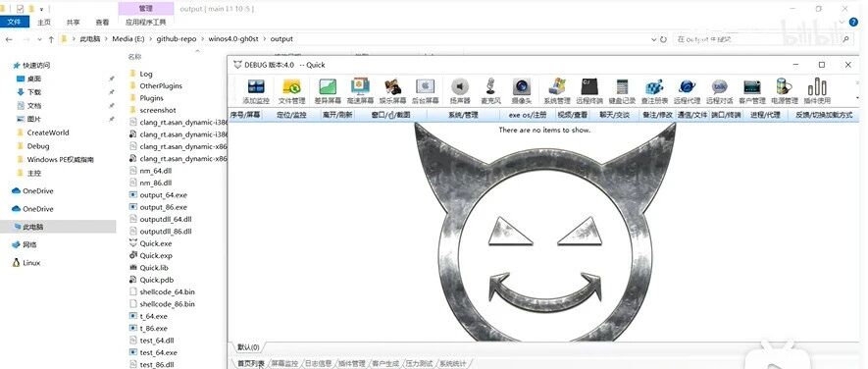Click the 添加监控 toolbar icon in Quick
Image resolution: width=868 pixels, height=369 pixels.
[256, 91]
